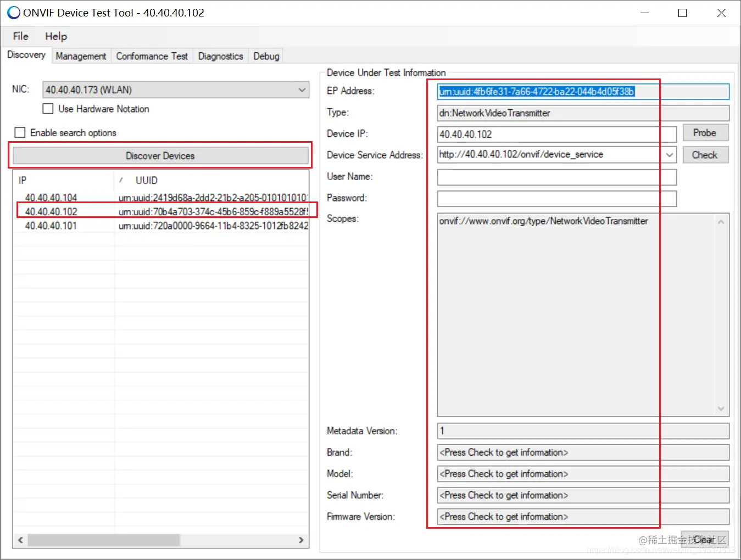Close the ONVIF Device Test Tool window
The image size is (741, 560).
(x=721, y=13)
